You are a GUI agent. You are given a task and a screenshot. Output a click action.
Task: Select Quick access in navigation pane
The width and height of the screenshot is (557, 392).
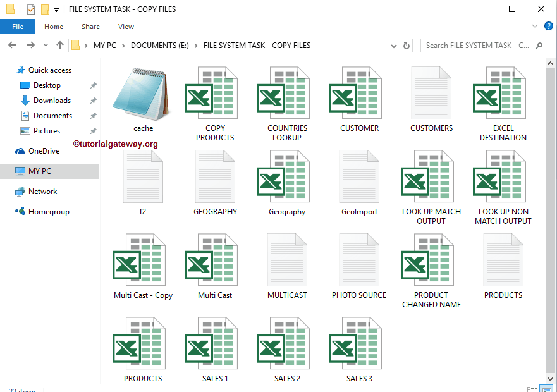[x=50, y=70]
